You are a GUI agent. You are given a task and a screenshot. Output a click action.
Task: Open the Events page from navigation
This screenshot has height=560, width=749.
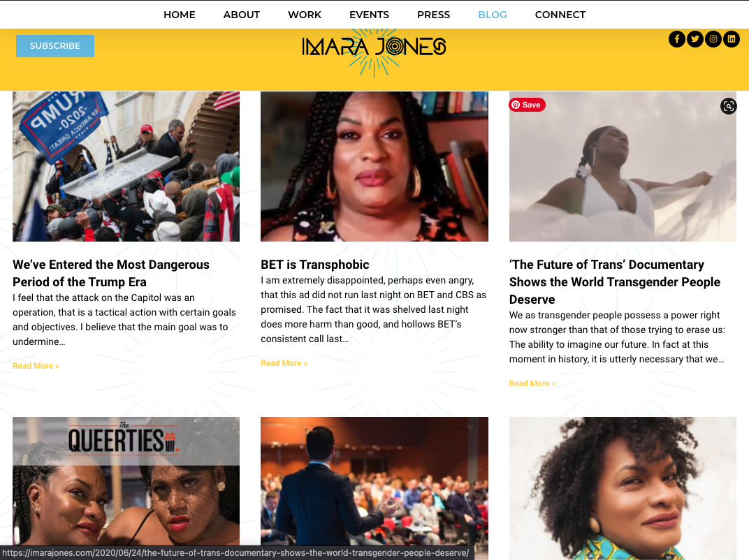point(369,15)
